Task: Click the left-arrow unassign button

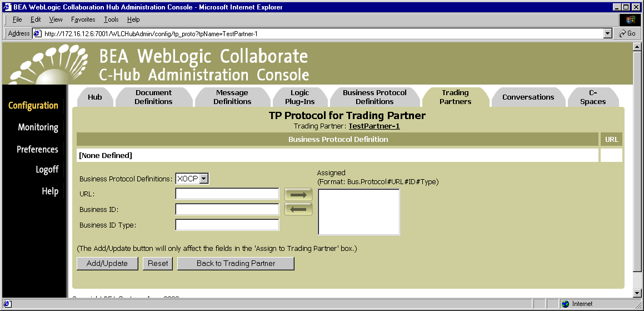Action: pos(298,209)
